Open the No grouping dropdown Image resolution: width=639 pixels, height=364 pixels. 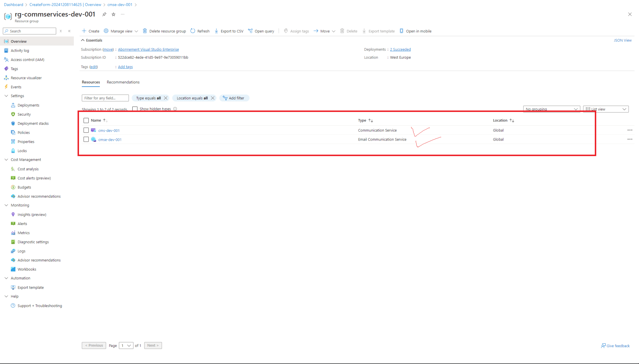point(551,109)
